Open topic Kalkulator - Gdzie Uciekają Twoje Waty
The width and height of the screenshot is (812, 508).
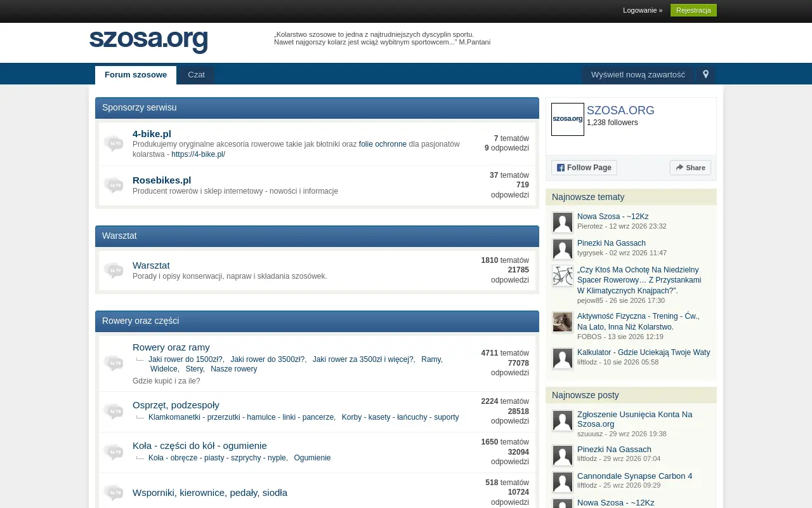[644, 352]
